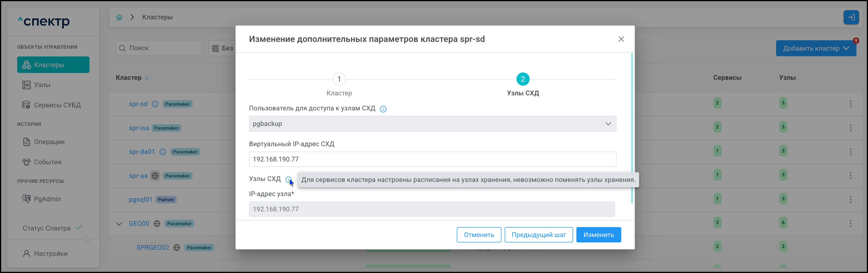Open the Добавить кластер dropdown
The image size is (868, 273).
click(815, 48)
